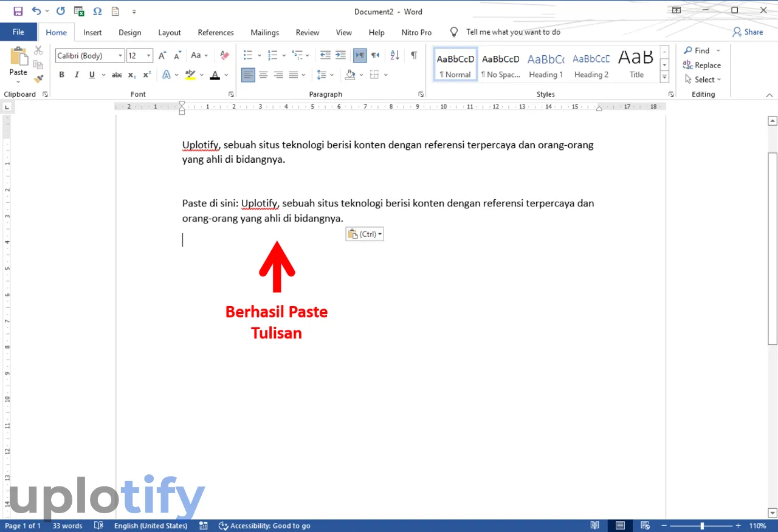The width and height of the screenshot is (778, 532).
Task: Open the Numbering list dropdown arrow
Action: click(284, 56)
